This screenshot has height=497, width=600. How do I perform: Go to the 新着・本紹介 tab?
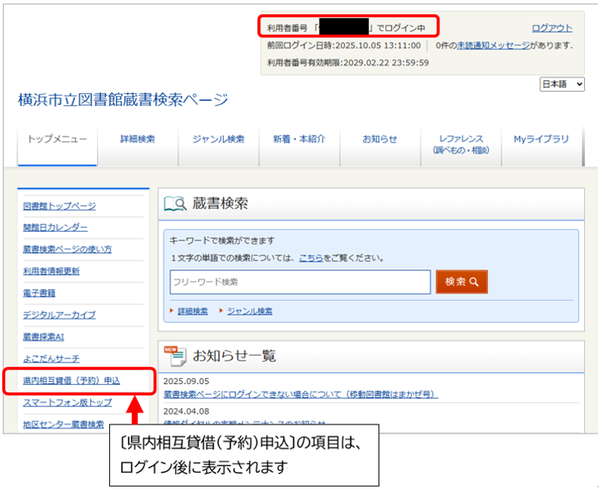299,144
